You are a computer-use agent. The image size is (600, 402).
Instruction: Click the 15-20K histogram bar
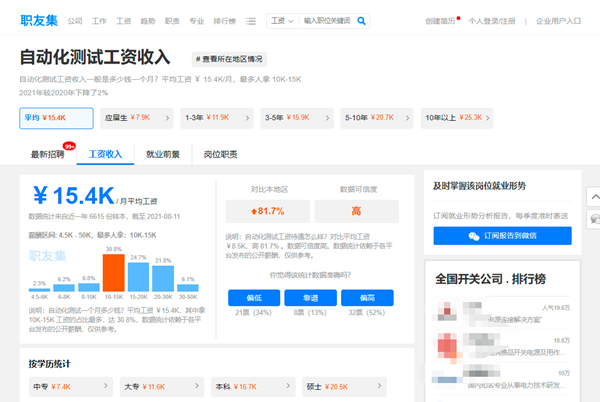coord(138,277)
